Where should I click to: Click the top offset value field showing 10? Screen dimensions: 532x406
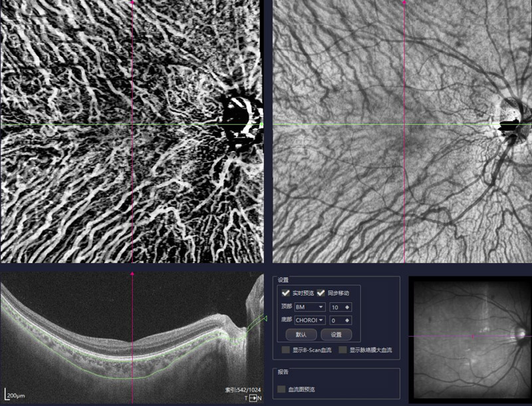click(x=336, y=307)
